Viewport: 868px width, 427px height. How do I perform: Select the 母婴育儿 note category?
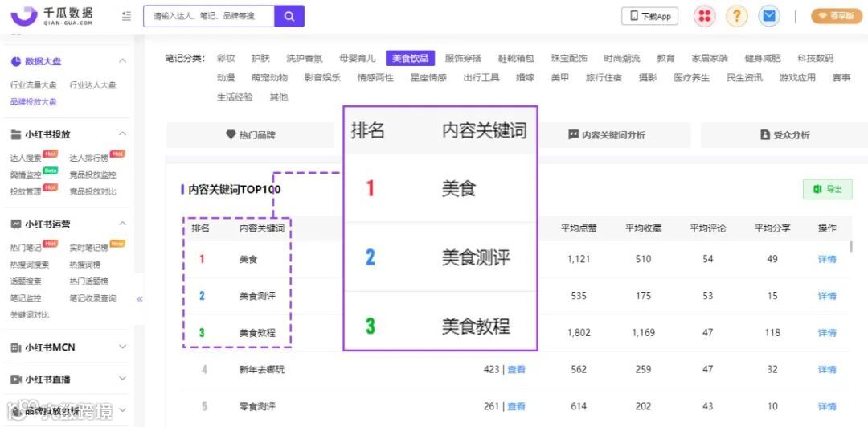pyautogui.click(x=358, y=58)
